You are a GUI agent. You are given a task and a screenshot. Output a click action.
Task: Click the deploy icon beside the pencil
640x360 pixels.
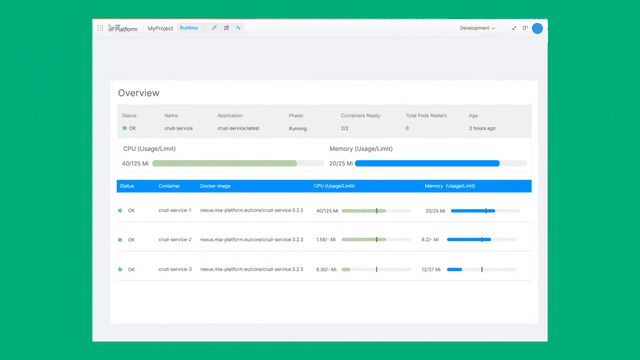(x=226, y=28)
